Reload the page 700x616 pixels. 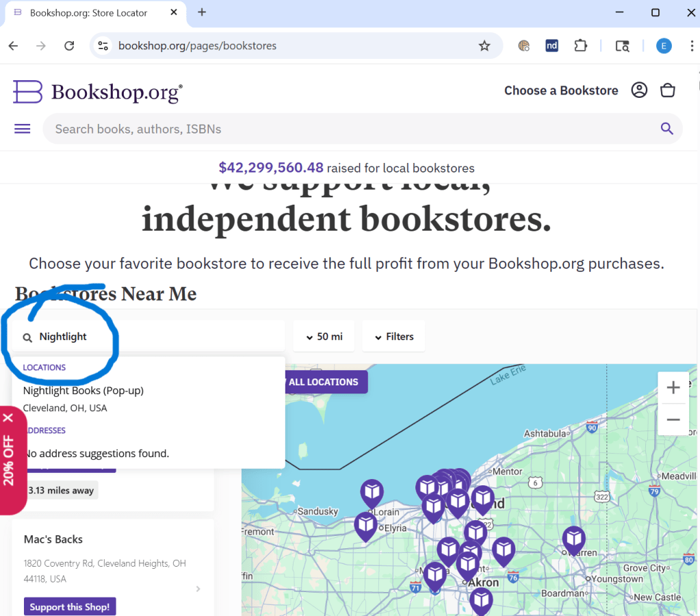[69, 46]
